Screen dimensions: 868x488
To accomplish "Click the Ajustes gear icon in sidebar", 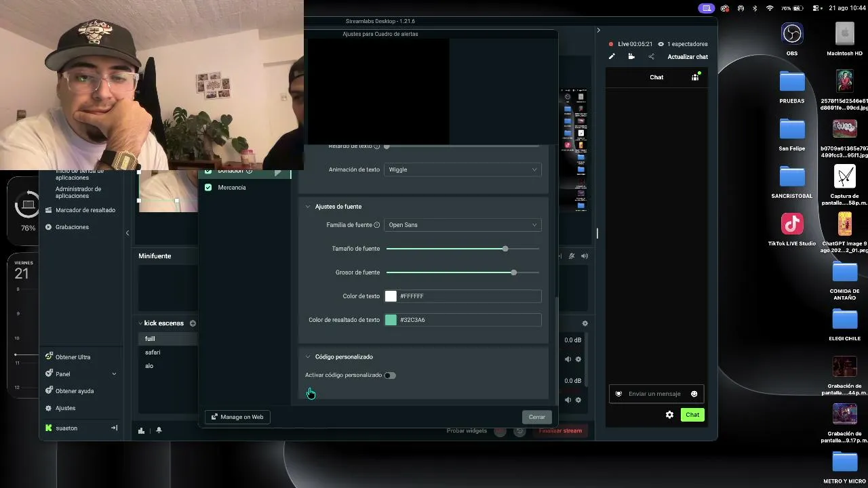I will pos(49,408).
